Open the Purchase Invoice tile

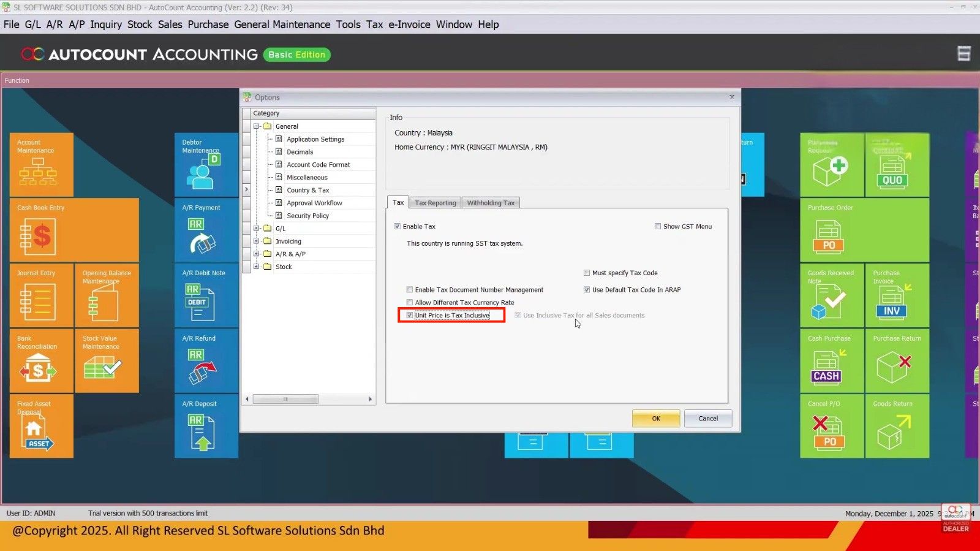point(897,295)
